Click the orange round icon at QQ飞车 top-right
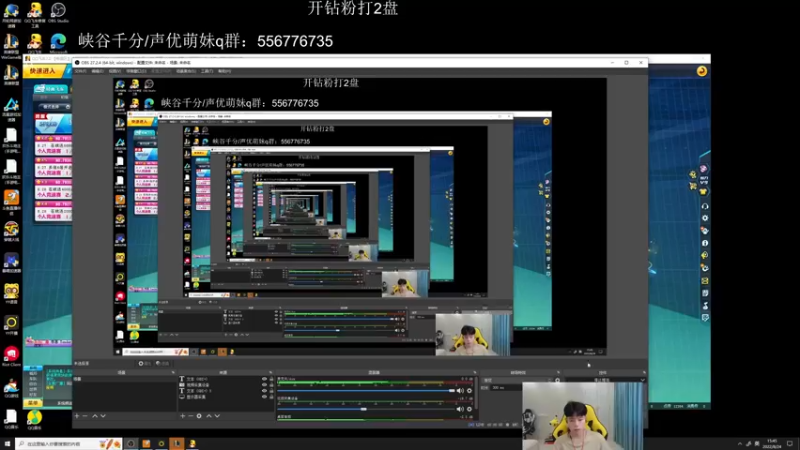The image size is (800, 450). point(702,71)
